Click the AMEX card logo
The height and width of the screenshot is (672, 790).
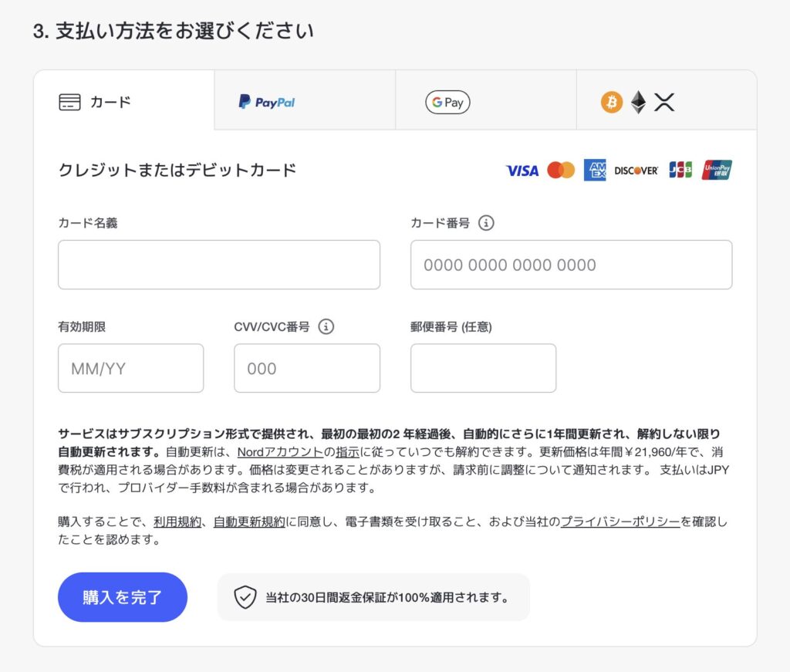tap(595, 171)
